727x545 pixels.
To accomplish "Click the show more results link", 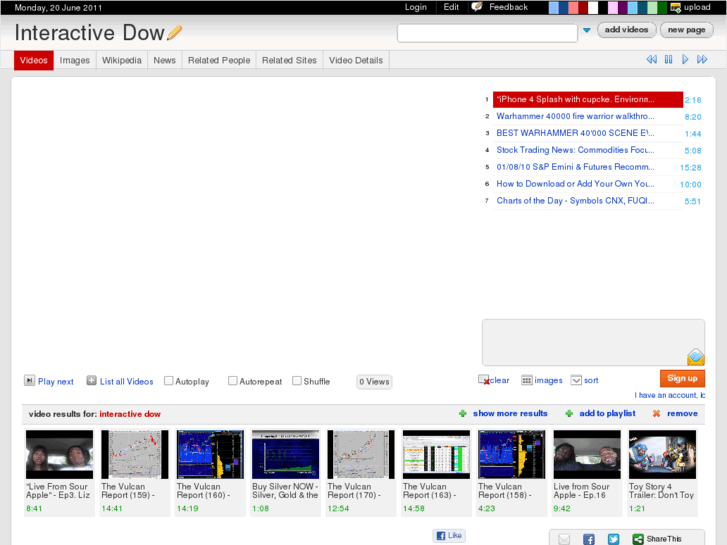I will [510, 413].
